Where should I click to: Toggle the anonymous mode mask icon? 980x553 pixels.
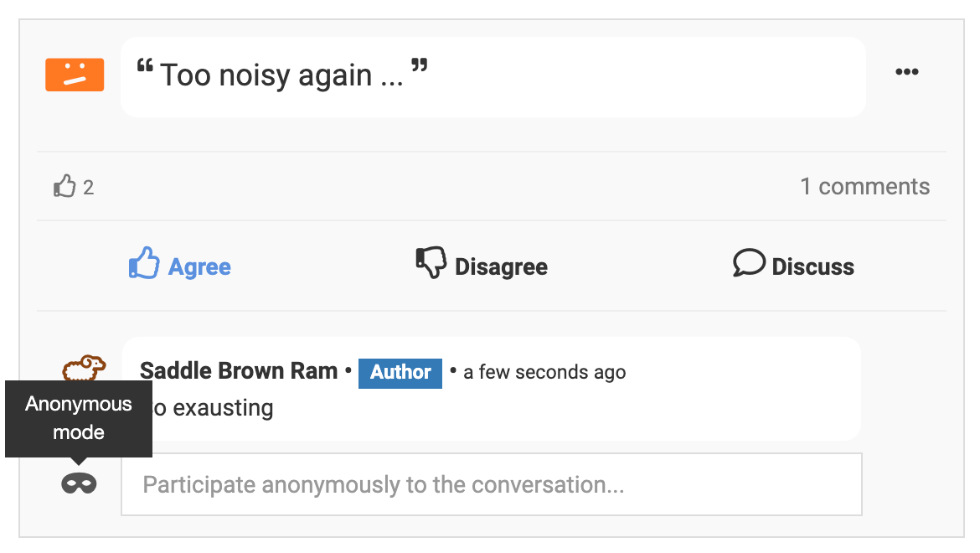pos(79,483)
